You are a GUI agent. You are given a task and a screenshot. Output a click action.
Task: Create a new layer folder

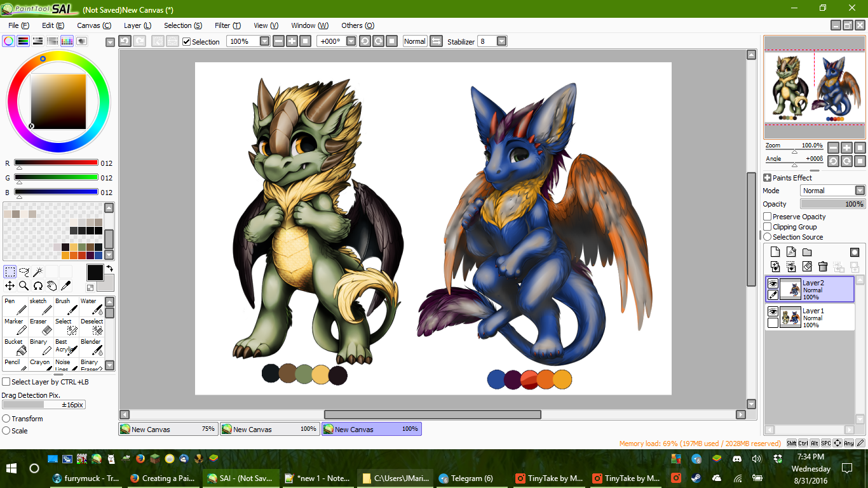tap(807, 252)
